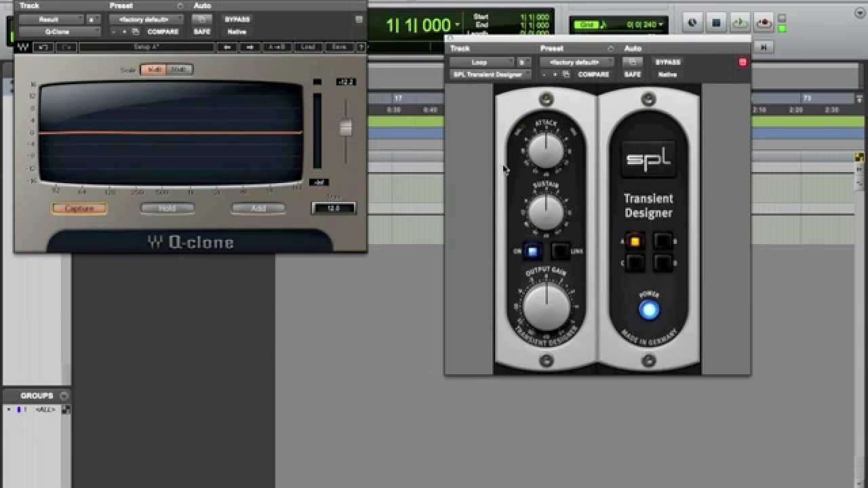Open factory default preset menu in SPL window
This screenshot has width=868, height=488.
(576, 62)
